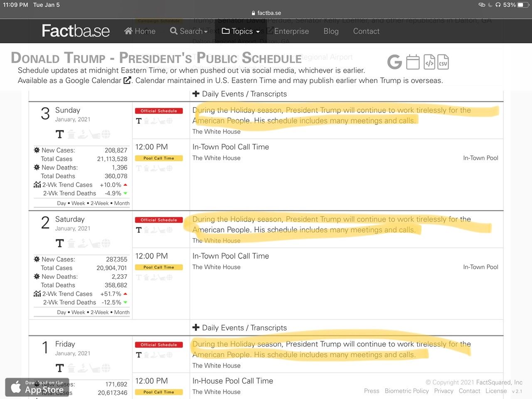Open the code file export icon
Screen dimensions: 532x399
click(x=429, y=62)
